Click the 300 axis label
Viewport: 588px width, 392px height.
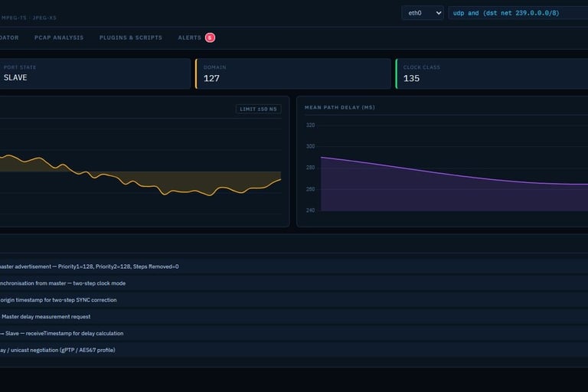point(311,146)
